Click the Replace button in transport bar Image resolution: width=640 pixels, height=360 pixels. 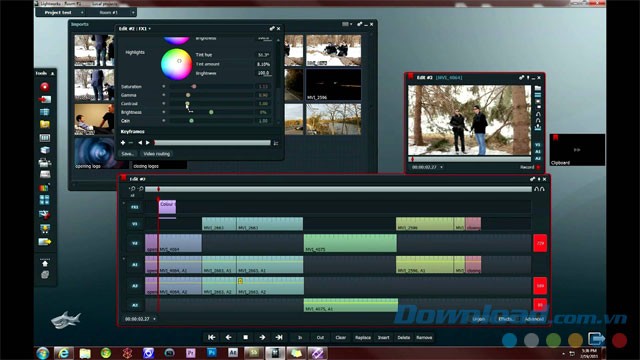click(363, 338)
